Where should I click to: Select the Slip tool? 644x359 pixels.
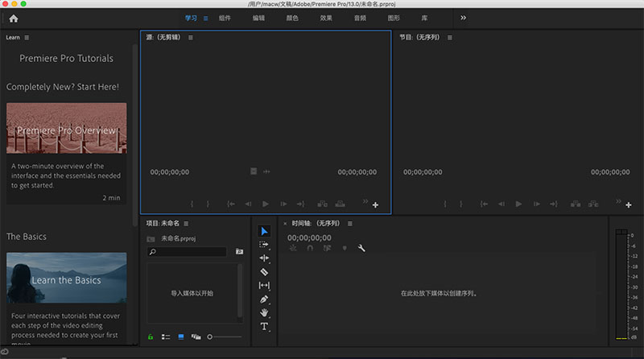264,286
